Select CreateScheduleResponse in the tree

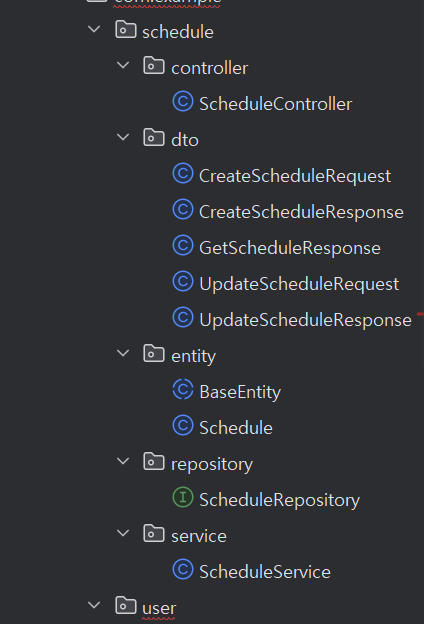[301, 212]
